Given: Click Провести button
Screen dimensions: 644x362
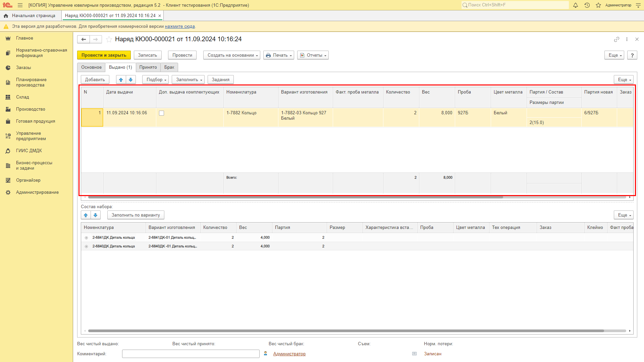Looking at the screenshot, I should click(x=182, y=55).
